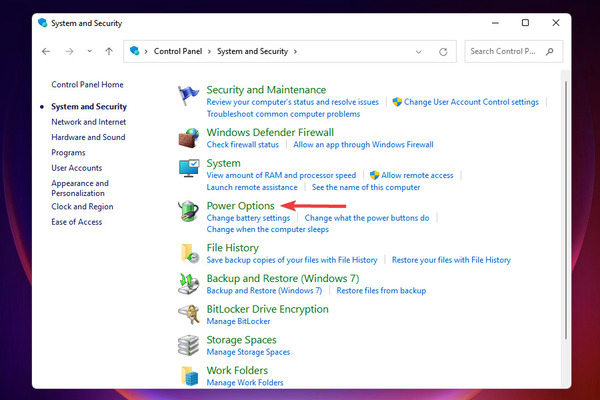Click Change what the power buttons do
Viewport: 600px width, 400px height.
click(367, 218)
